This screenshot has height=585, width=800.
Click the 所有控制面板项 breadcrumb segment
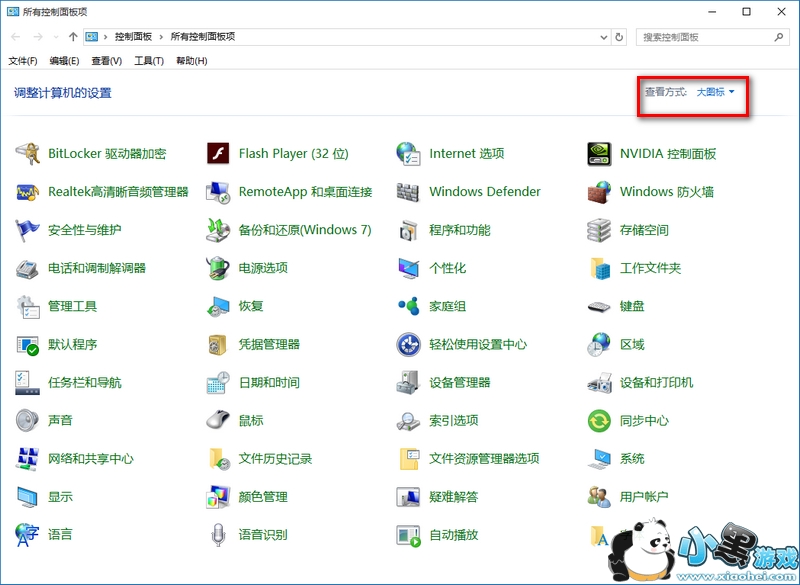[x=203, y=37]
